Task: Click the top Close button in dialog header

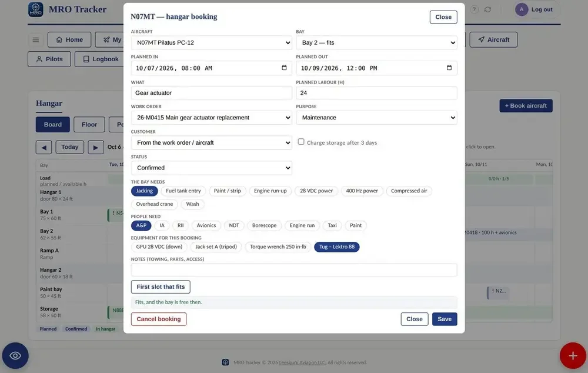Action: pos(443,17)
